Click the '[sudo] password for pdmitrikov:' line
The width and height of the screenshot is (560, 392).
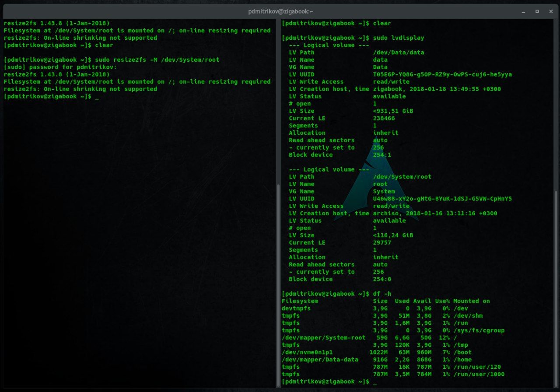click(x=60, y=67)
